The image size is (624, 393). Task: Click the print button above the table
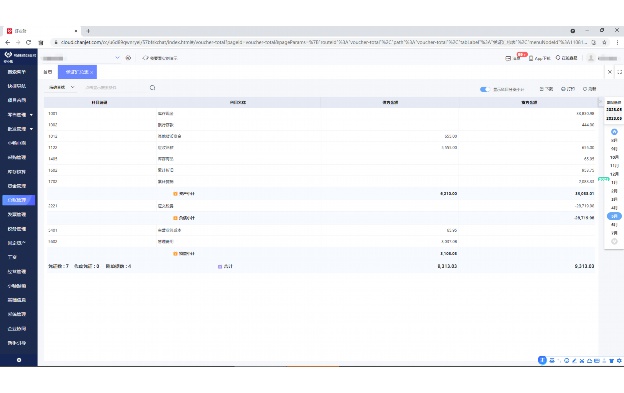click(x=567, y=89)
